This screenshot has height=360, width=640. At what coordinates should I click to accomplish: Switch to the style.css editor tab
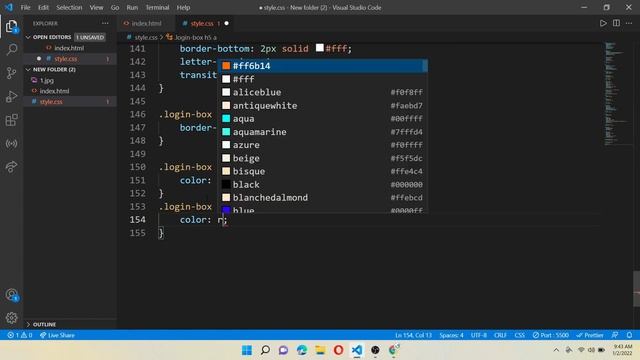[205, 23]
